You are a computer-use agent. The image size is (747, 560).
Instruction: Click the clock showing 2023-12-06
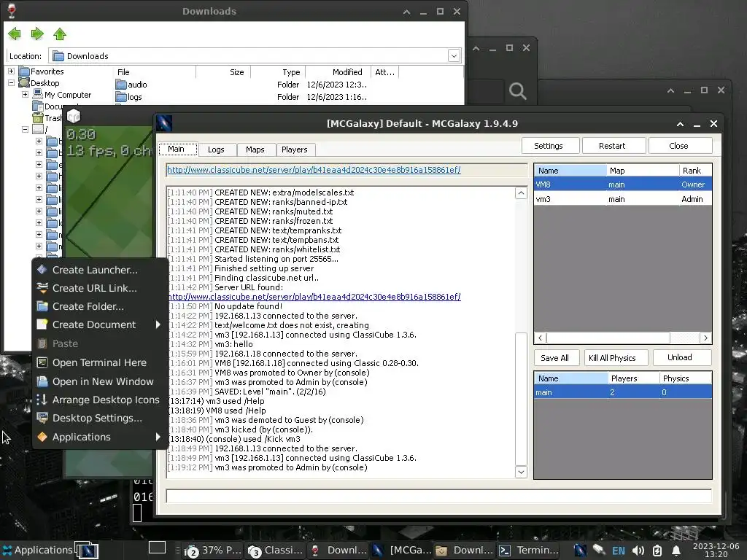tap(716, 550)
